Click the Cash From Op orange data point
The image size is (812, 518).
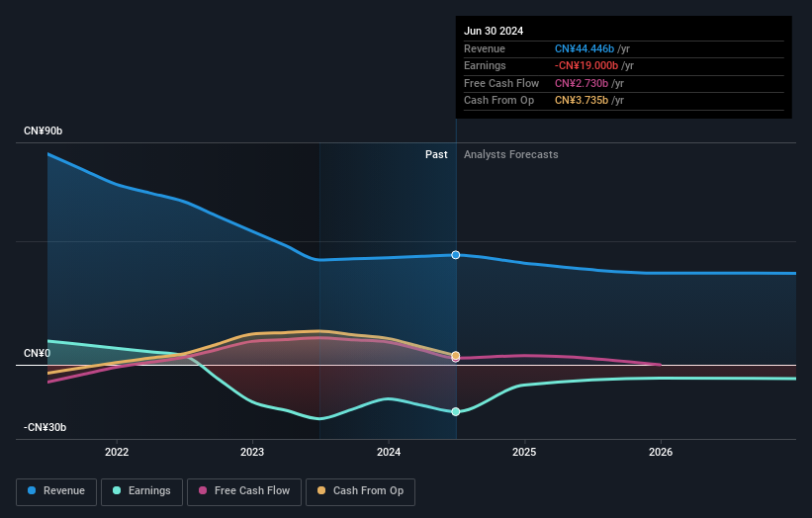pyautogui.click(x=455, y=356)
